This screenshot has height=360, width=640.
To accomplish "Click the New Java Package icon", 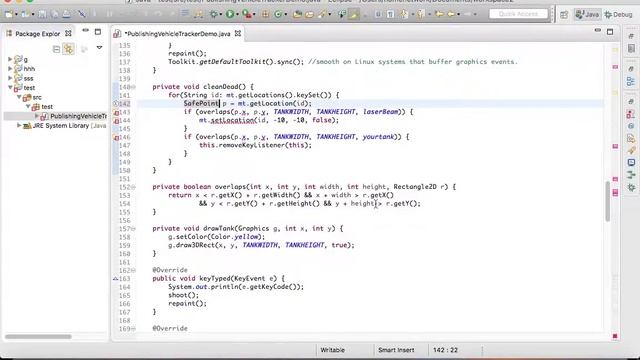I will pos(265,14).
